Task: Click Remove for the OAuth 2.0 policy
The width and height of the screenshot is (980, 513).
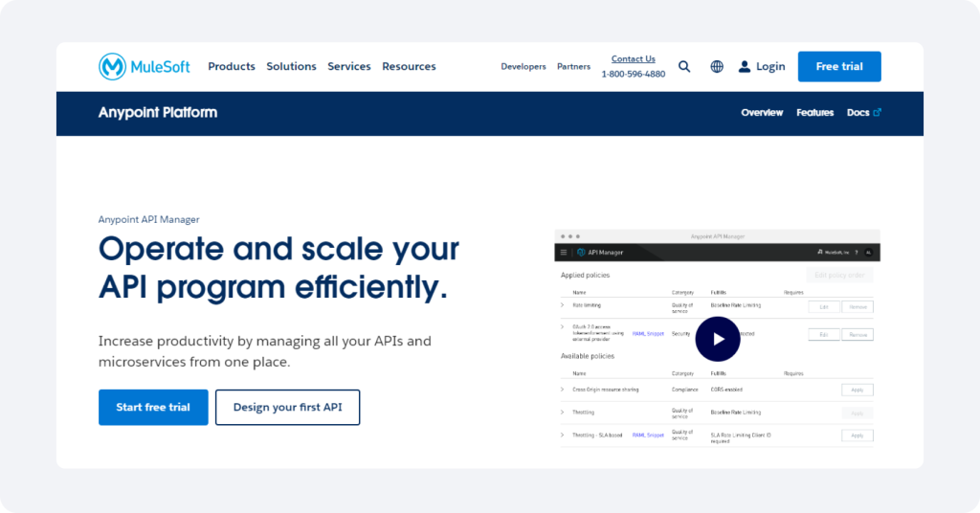Action: [857, 335]
